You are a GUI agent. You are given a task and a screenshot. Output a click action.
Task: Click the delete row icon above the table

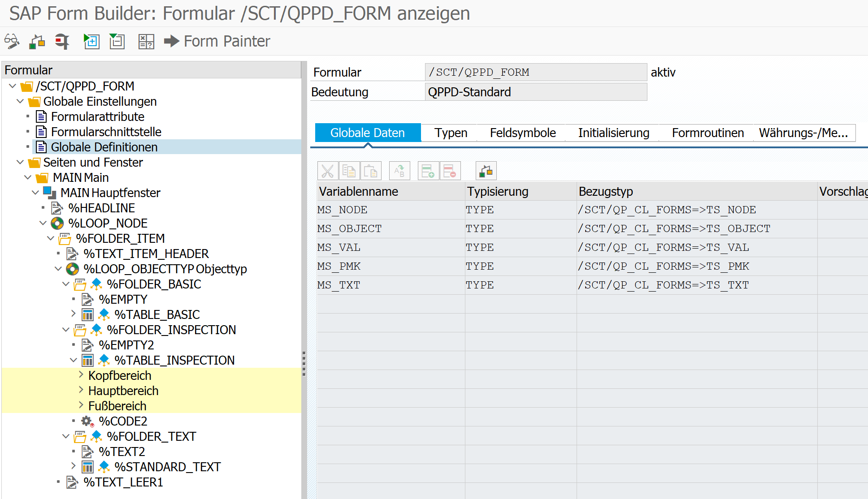point(450,171)
